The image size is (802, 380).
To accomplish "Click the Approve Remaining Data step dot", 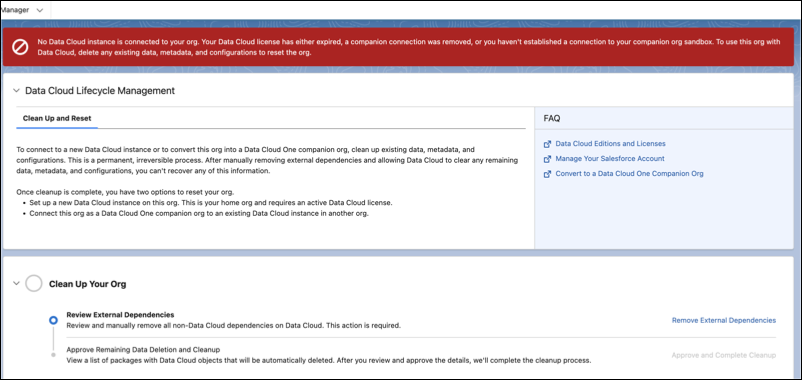I will click(x=53, y=354).
